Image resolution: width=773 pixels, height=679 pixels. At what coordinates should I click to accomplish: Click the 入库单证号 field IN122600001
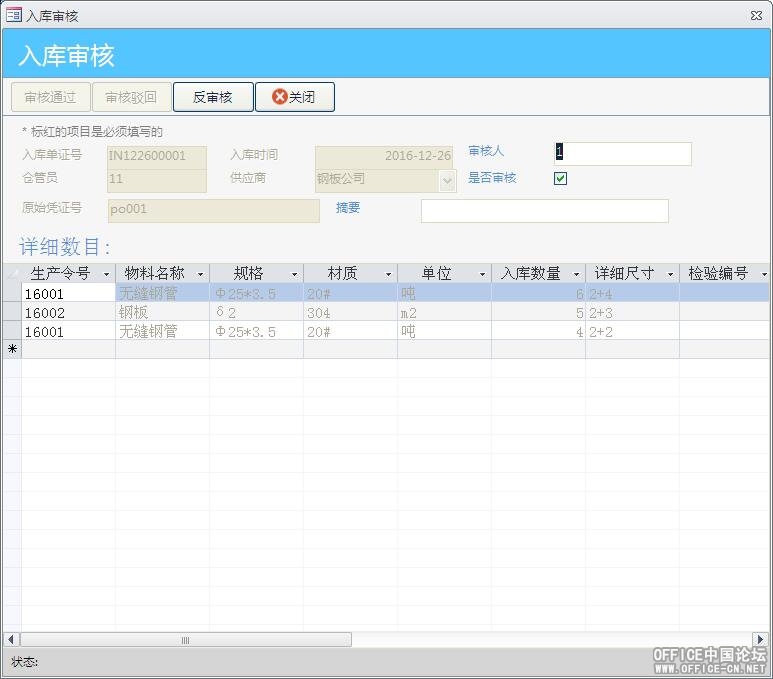point(157,156)
